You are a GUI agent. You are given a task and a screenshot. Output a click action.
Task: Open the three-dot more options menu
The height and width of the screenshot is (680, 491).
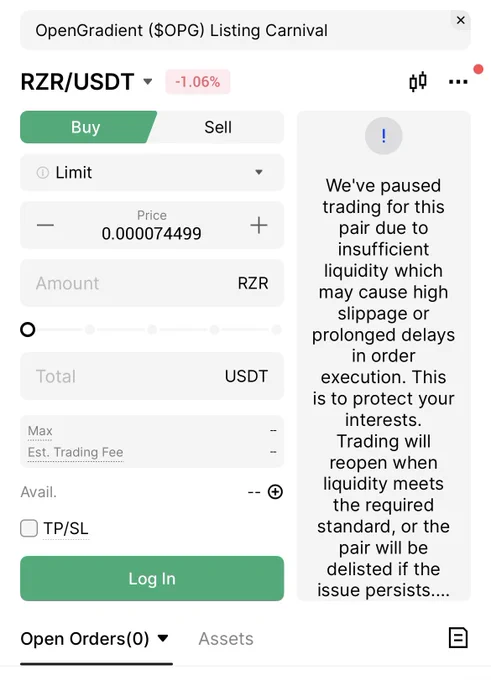(x=458, y=82)
